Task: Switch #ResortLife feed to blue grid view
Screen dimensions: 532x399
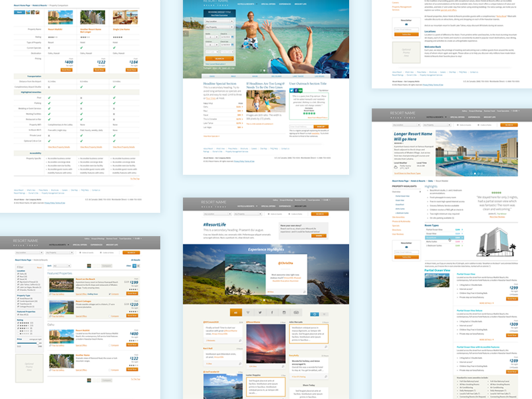Action: pyautogui.click(x=315, y=314)
